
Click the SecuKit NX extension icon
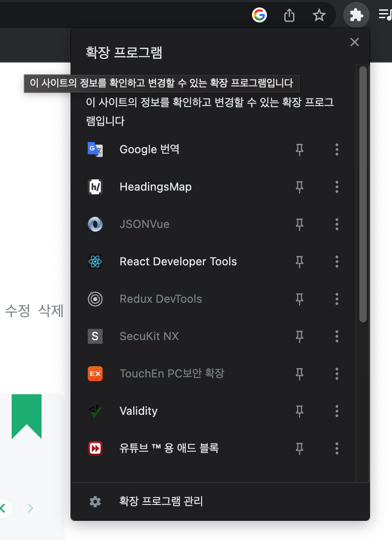coord(95,336)
